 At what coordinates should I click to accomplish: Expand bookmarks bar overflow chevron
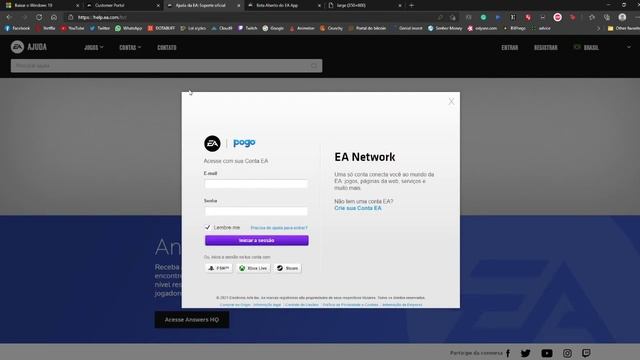(x=598, y=28)
